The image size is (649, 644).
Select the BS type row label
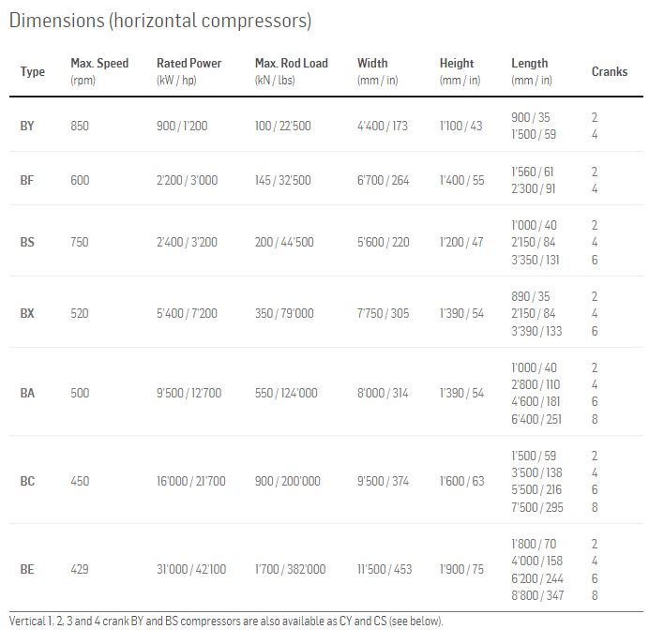[27, 242]
